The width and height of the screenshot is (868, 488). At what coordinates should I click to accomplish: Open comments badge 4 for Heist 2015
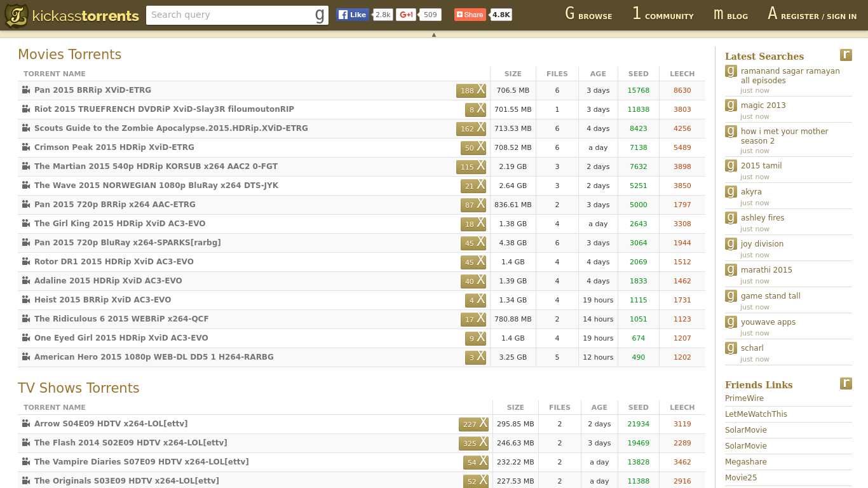475,300
